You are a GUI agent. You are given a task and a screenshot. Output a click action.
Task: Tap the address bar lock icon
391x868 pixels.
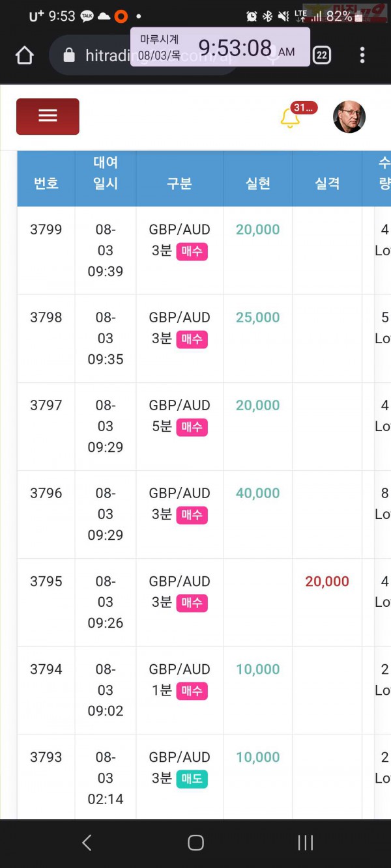69,56
